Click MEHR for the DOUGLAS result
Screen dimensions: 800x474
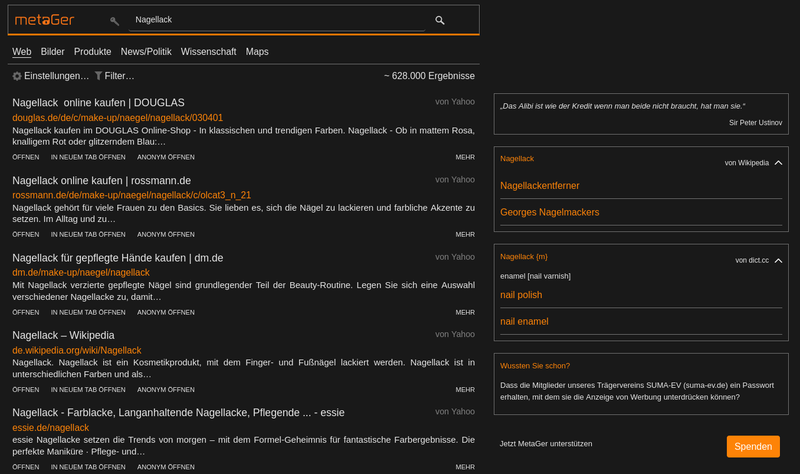coord(465,157)
